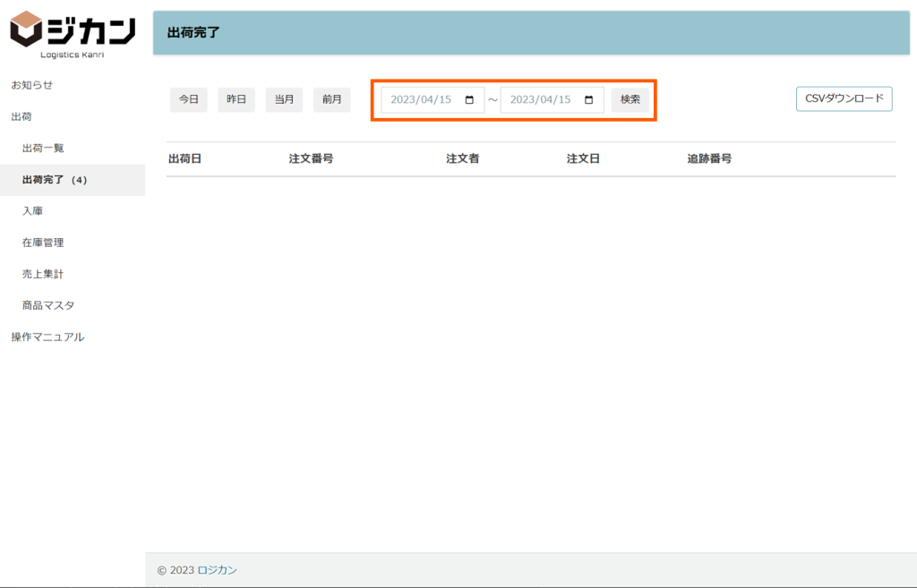Image resolution: width=917 pixels, height=588 pixels.
Task: Select 出荷完了 (4) menu item
Action: click(x=55, y=180)
